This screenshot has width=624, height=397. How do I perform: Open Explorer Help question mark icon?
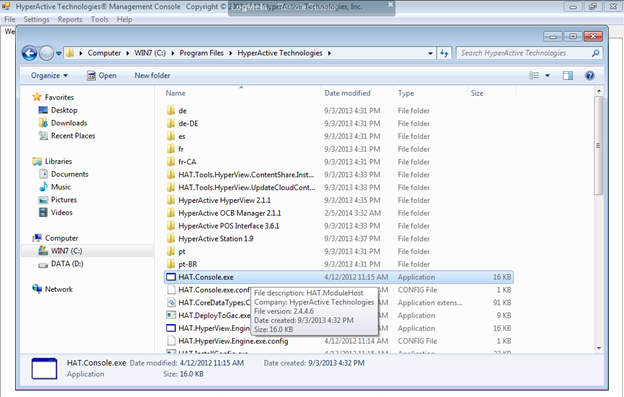(x=590, y=76)
